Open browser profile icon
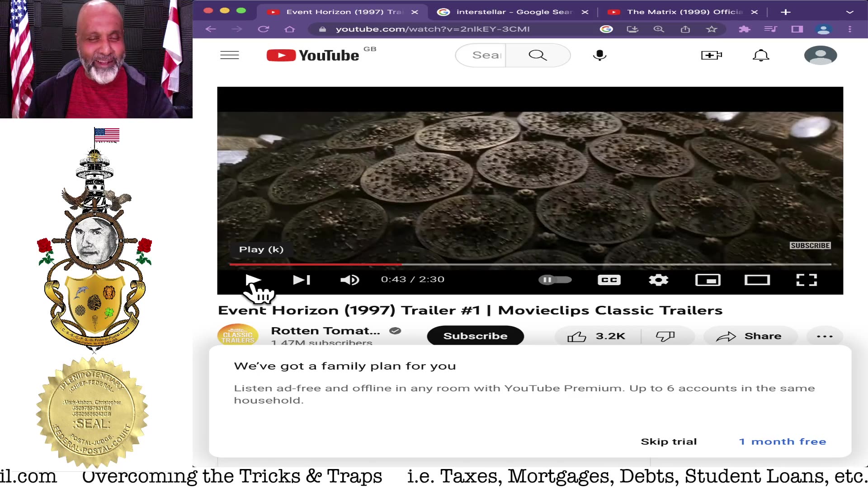The height and width of the screenshot is (488, 868). 823,29
